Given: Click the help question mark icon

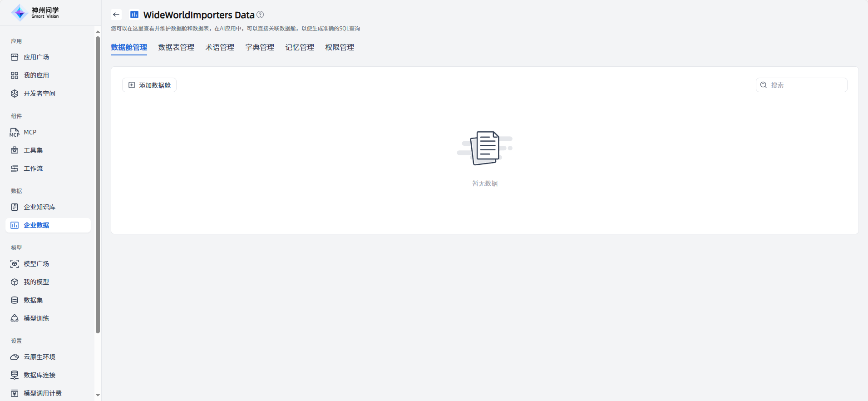Looking at the screenshot, I should click(x=260, y=15).
